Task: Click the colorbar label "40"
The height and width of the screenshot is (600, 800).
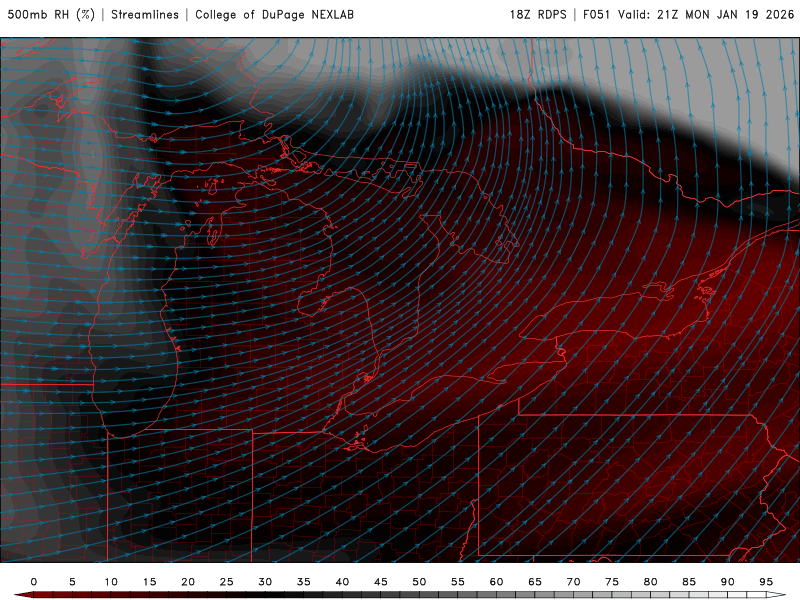Action: point(342,582)
